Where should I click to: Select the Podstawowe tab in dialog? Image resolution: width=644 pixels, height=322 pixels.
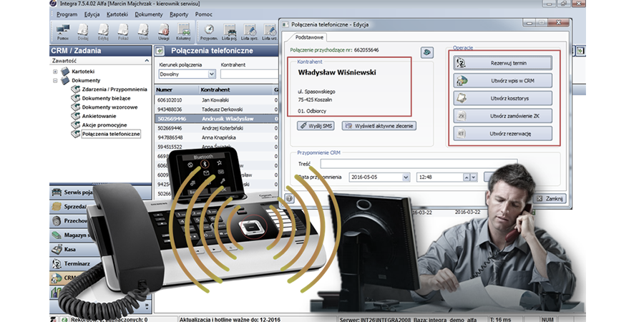(x=309, y=37)
